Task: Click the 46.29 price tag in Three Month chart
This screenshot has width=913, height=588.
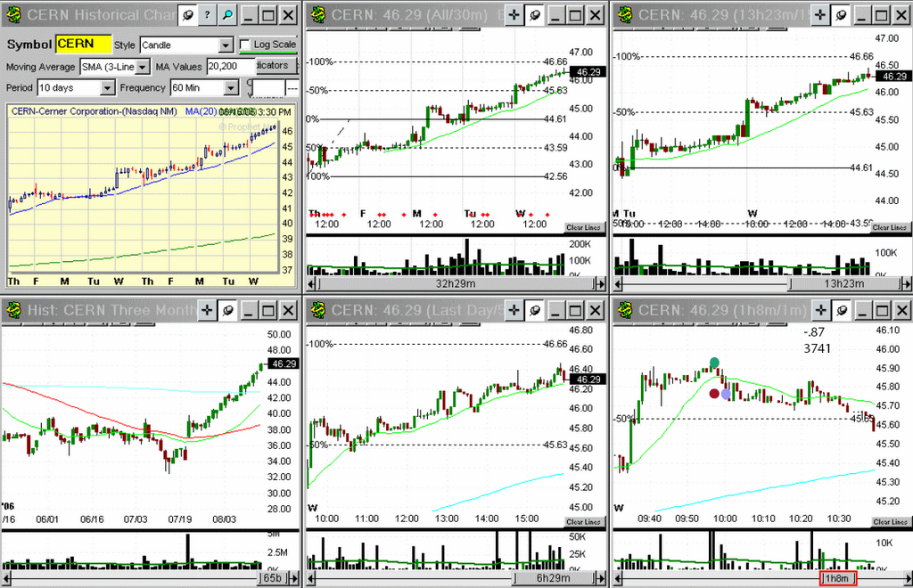Action: coord(284,364)
